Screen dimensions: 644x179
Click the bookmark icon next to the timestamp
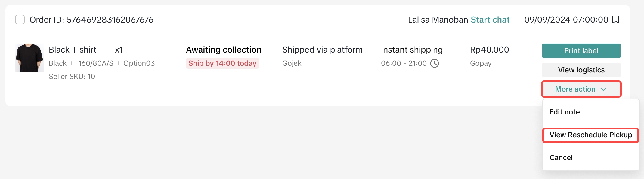click(x=616, y=19)
